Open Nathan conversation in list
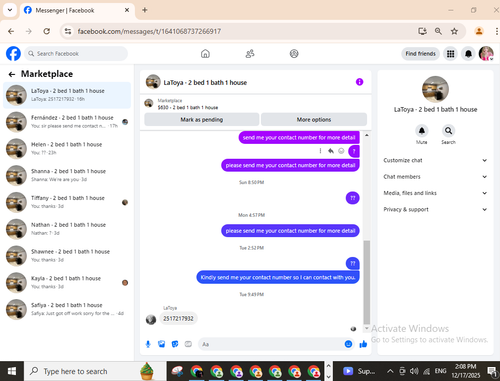 pyautogui.click(x=67, y=229)
